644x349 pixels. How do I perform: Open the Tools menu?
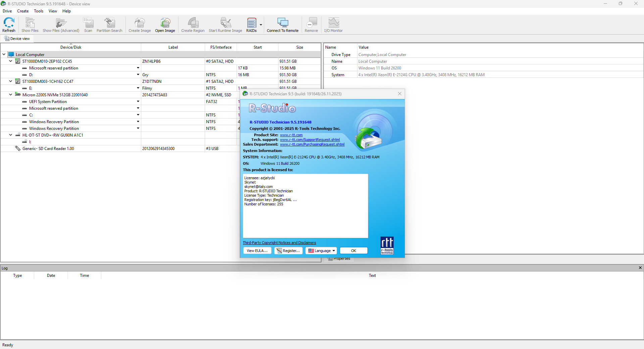coord(39,11)
